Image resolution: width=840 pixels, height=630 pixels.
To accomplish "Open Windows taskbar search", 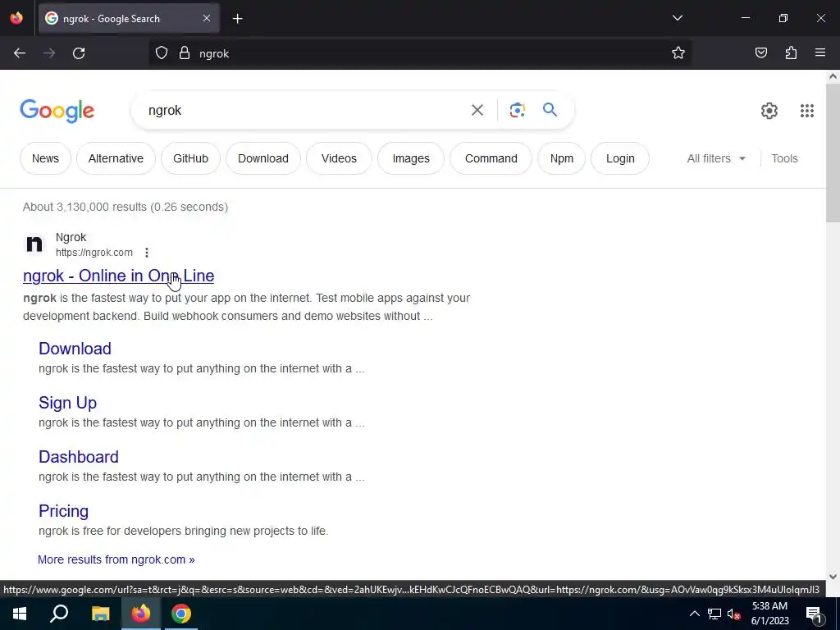I will 59,614.
